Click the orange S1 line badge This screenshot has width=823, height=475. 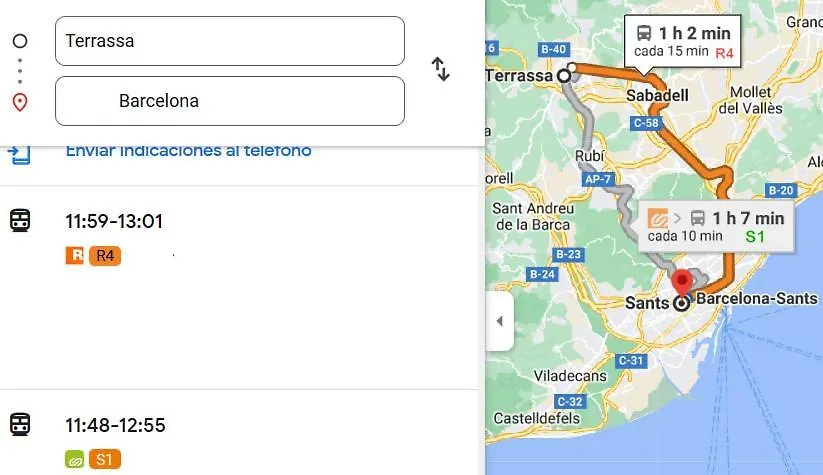click(105, 459)
